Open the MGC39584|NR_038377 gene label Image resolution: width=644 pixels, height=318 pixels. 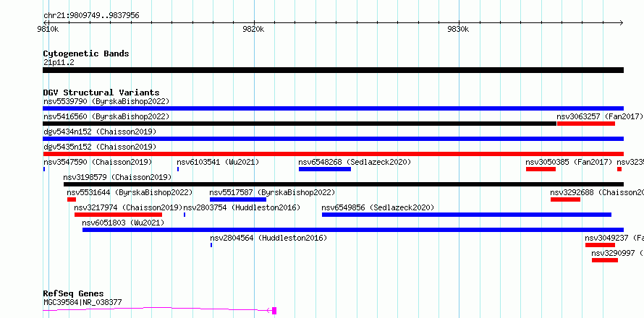82,303
